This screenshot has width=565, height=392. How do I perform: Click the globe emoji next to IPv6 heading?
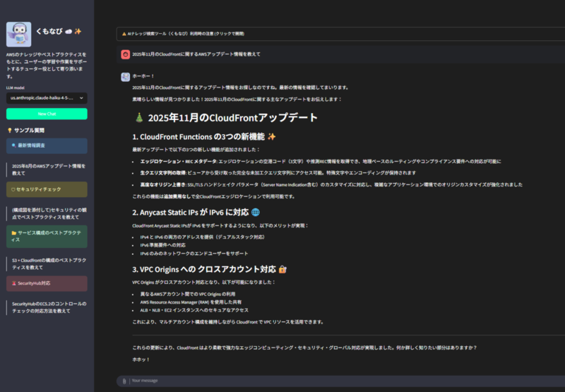click(x=256, y=212)
